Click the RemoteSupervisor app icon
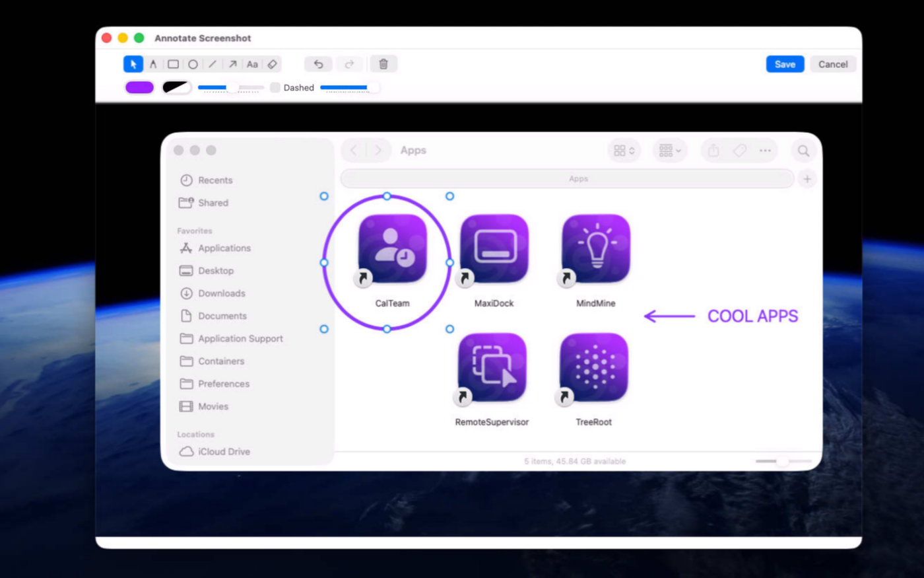The image size is (924, 578). [492, 367]
